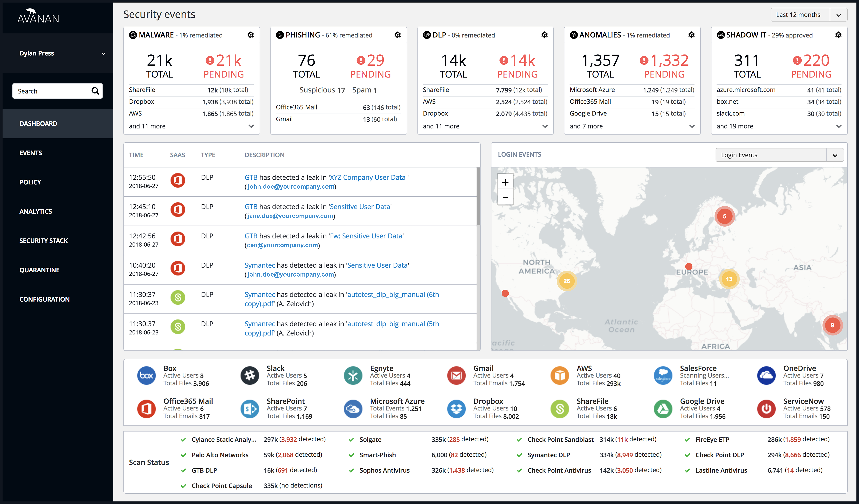859x504 pixels.
Task: Click red map cluster marker showing 5
Action: pos(724,216)
